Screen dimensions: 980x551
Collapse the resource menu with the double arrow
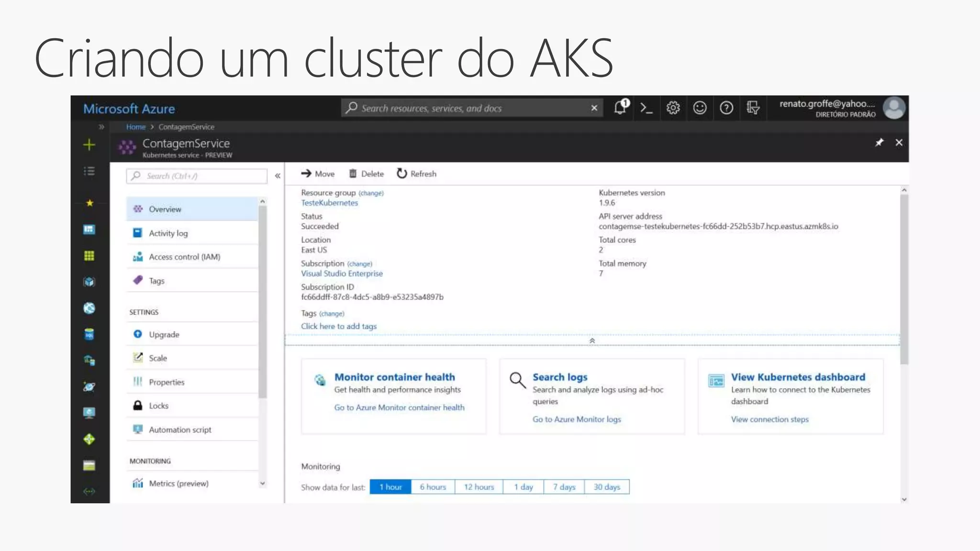pyautogui.click(x=278, y=176)
